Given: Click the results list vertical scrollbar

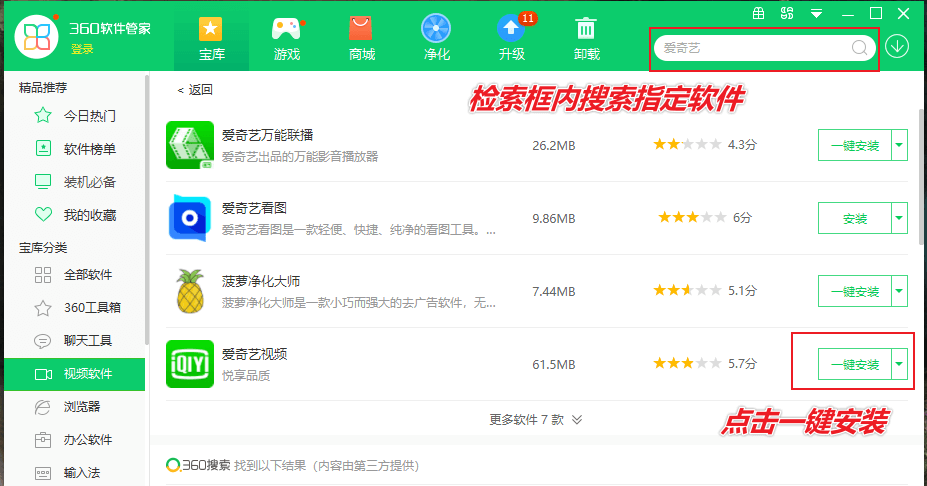Looking at the screenshot, I should coord(922,176).
